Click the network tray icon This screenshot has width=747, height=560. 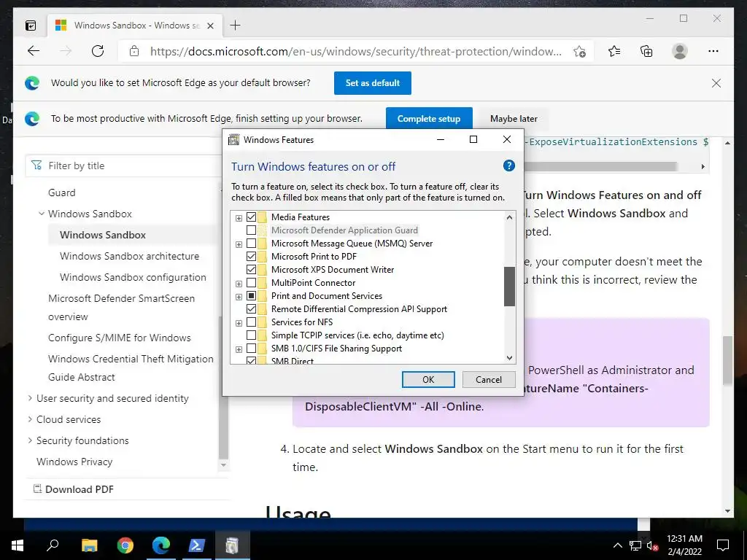[x=635, y=545]
